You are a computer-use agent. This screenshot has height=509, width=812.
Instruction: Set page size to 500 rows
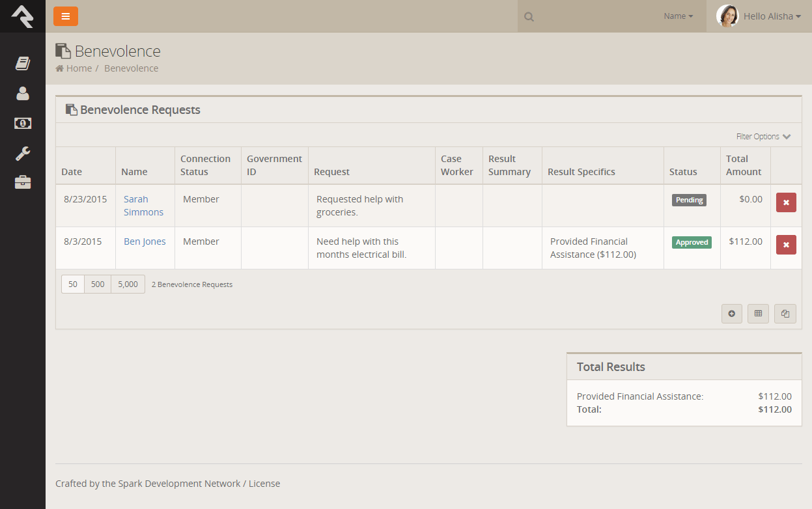tap(98, 284)
